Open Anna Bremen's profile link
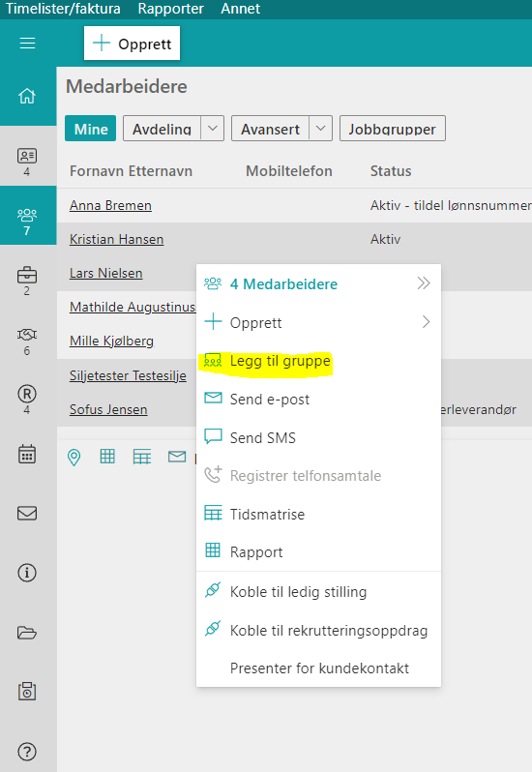Viewport: 532px width, 772px height. [110, 205]
